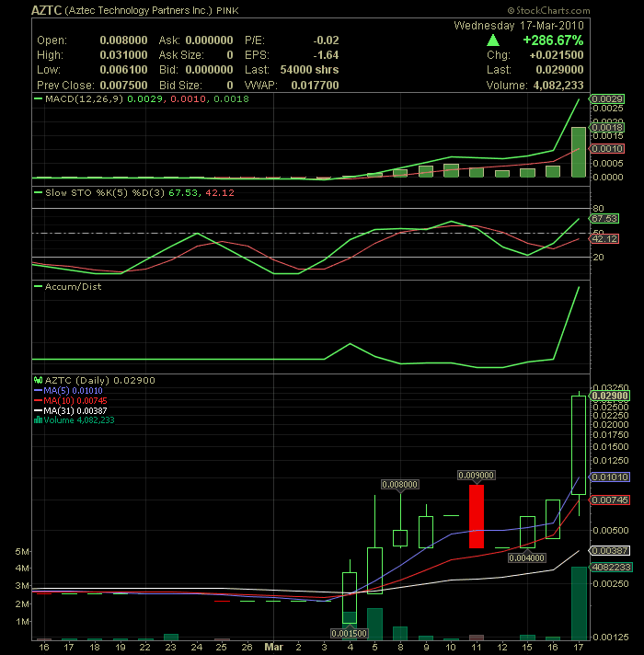Image resolution: width=644 pixels, height=655 pixels.
Task: Click the Bid value 0.000000
Action: 209,70
